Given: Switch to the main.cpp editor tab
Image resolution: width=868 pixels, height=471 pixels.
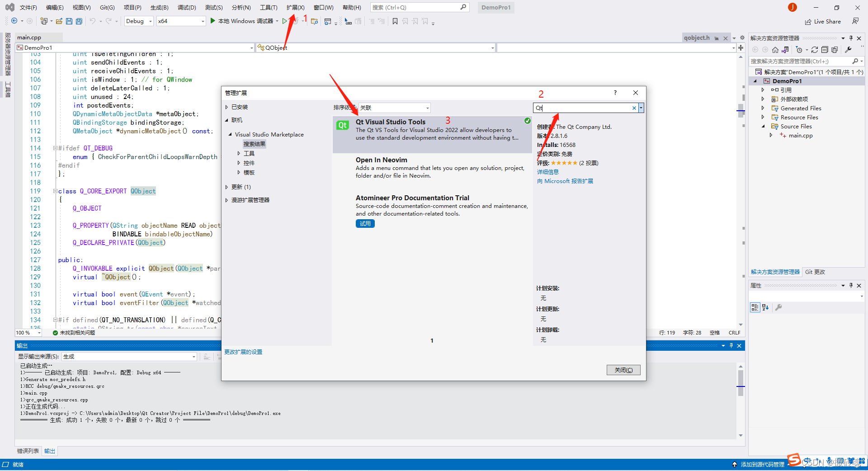Looking at the screenshot, I should pos(29,38).
